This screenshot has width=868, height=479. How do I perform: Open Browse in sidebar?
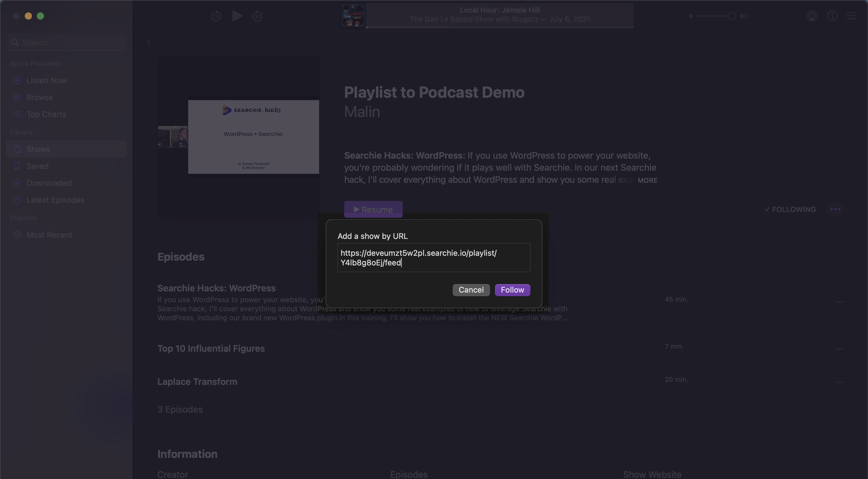tap(66, 97)
